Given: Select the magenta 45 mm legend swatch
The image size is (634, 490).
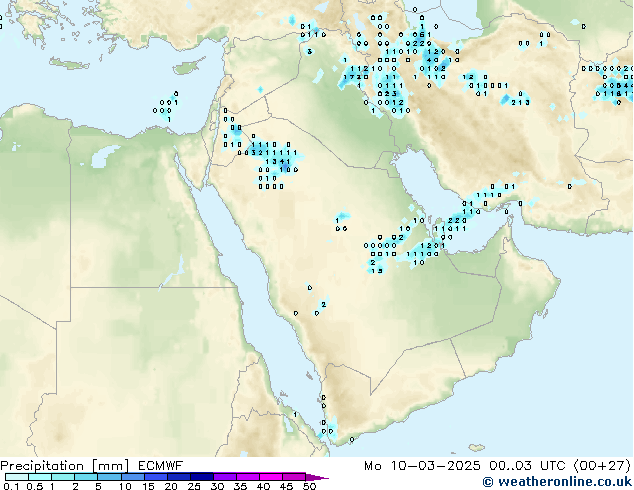Looking at the screenshot, I should (294, 477).
